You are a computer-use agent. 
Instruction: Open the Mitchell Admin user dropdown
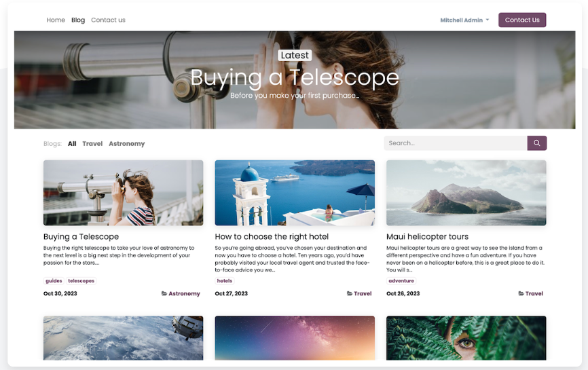(464, 20)
